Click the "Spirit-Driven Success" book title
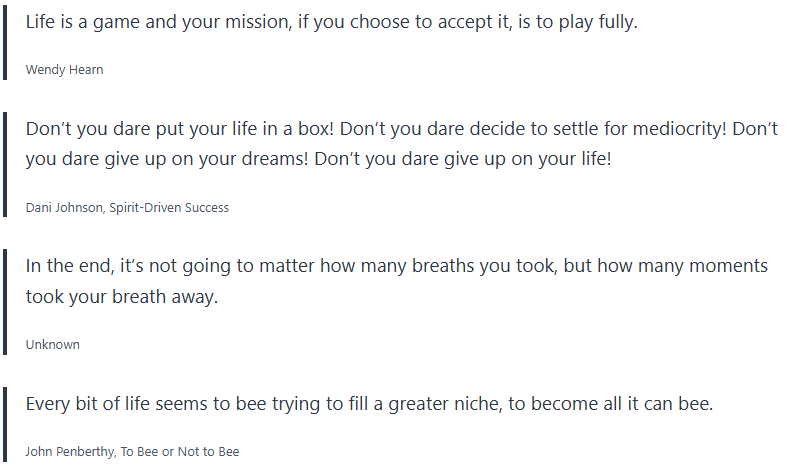Image resolution: width=807 pixels, height=467 pixels. 170,208
